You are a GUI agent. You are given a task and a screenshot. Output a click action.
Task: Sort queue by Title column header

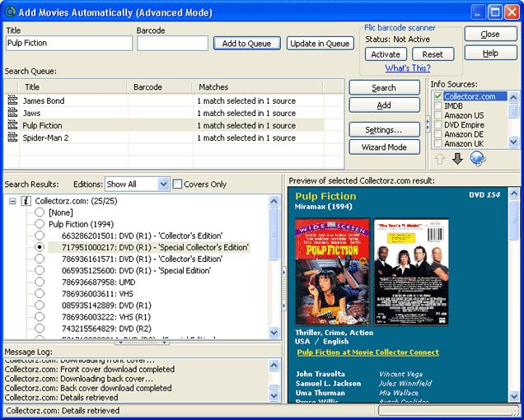click(73, 86)
